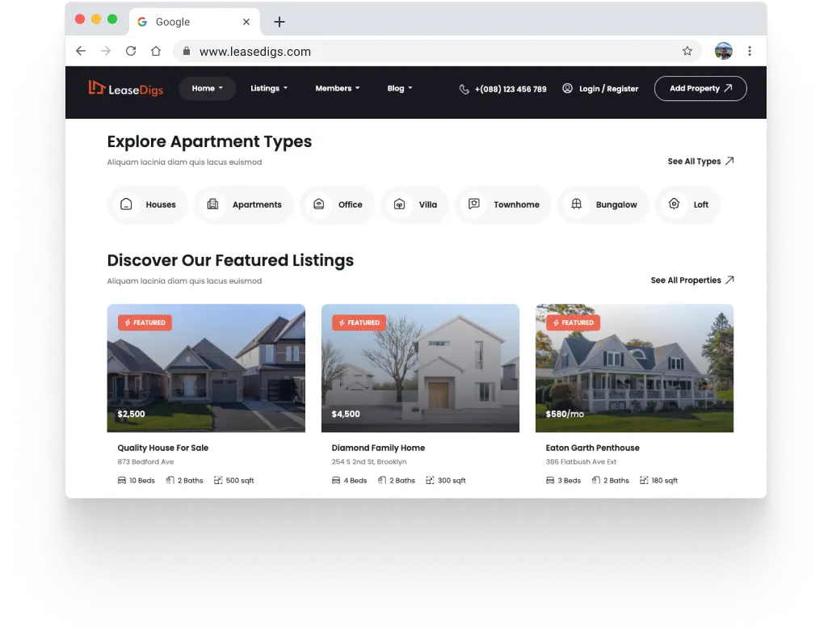Open the Chrome three-dot menu
The height and width of the screenshot is (644, 832).
click(750, 51)
